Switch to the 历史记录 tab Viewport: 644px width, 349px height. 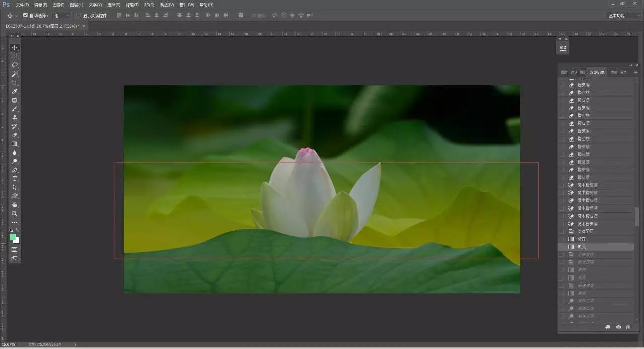tap(597, 72)
